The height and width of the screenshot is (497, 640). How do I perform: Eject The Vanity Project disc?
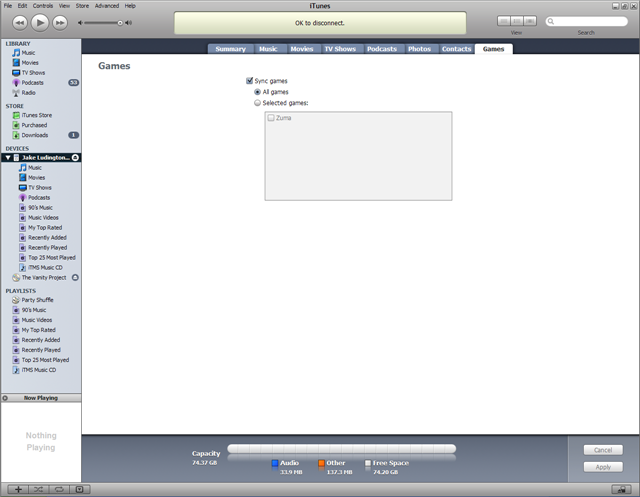[75, 277]
